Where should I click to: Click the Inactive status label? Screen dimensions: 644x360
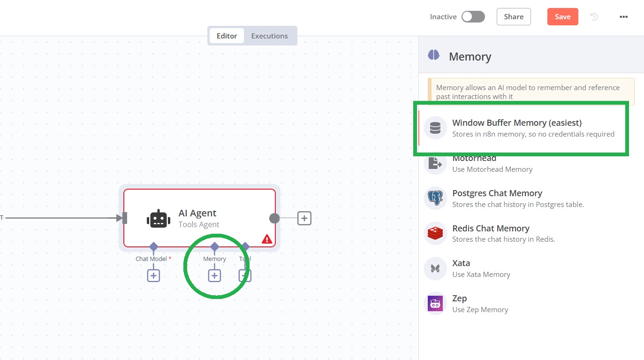click(x=443, y=17)
